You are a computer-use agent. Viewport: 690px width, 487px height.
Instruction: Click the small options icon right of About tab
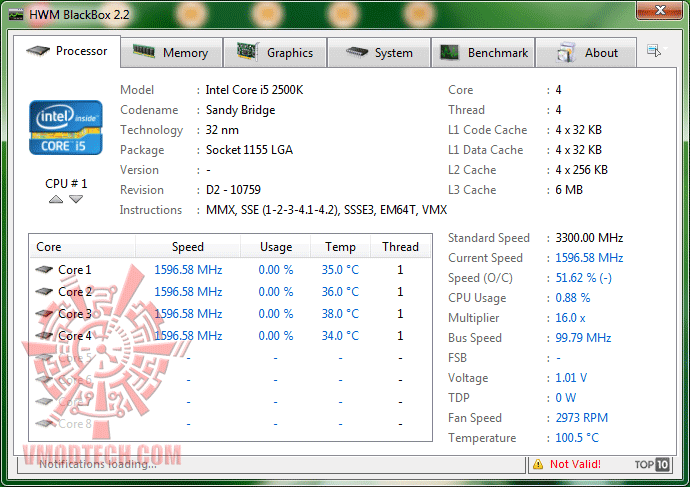click(654, 51)
